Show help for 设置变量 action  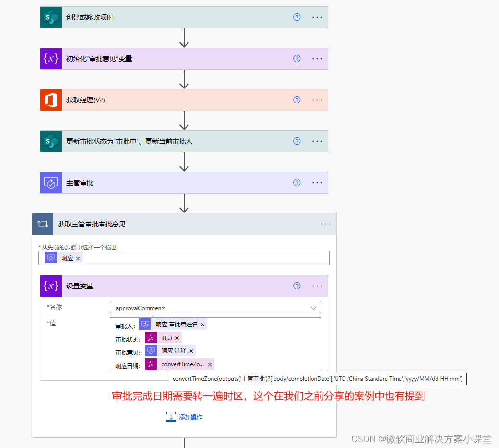coord(297,286)
